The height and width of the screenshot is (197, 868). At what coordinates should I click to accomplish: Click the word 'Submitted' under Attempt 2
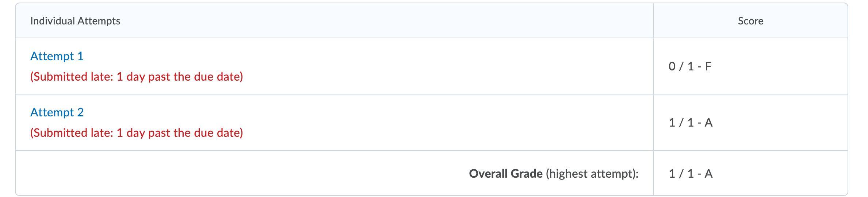pos(58,133)
